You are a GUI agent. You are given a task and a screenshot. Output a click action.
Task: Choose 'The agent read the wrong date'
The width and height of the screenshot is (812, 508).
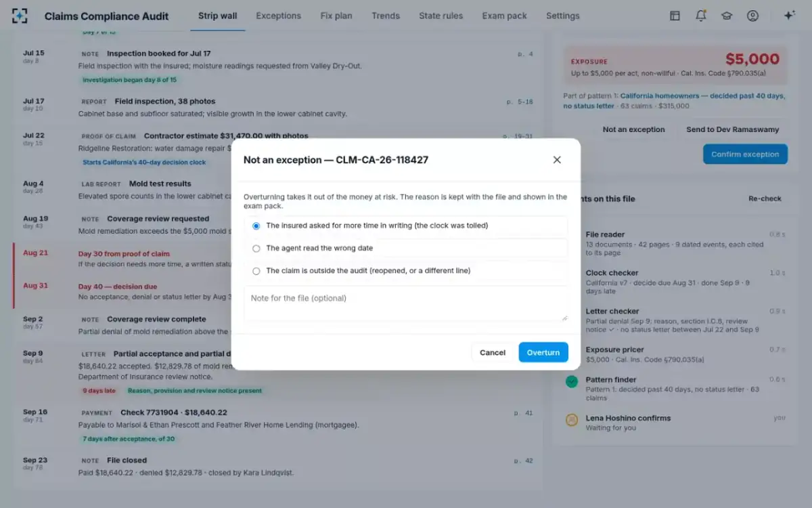pos(406,248)
